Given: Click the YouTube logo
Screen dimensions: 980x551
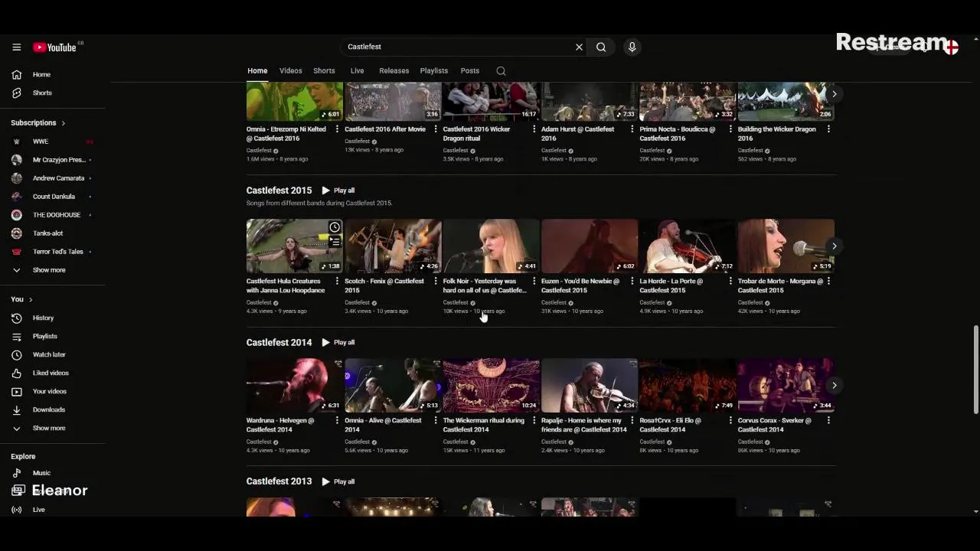Looking at the screenshot, I should (x=55, y=47).
